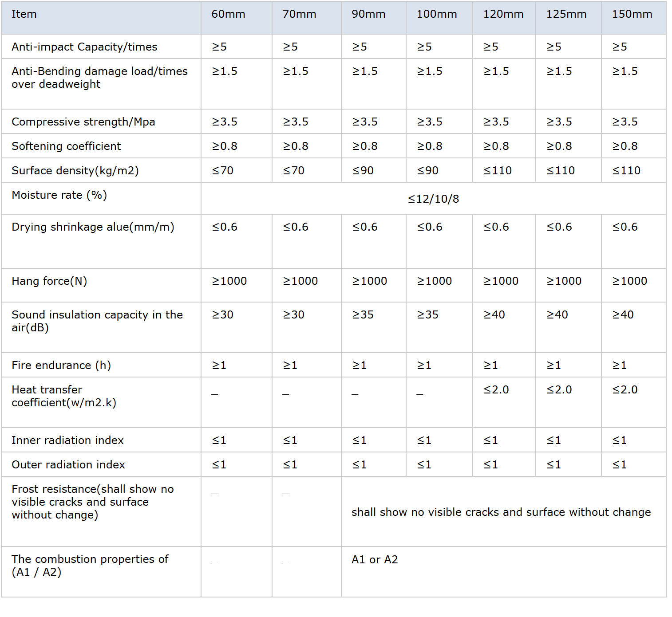This screenshot has height=617, width=672.
Task: Click sound insulation '≥40' under 120mm
Action: click(x=494, y=315)
